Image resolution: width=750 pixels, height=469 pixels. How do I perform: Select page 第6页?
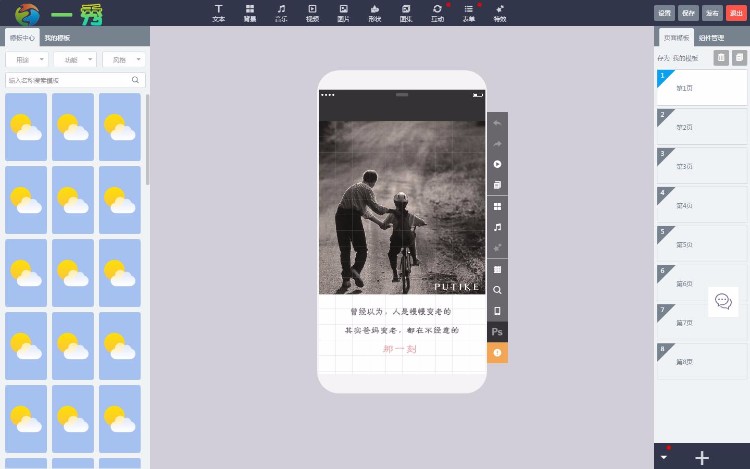702,283
